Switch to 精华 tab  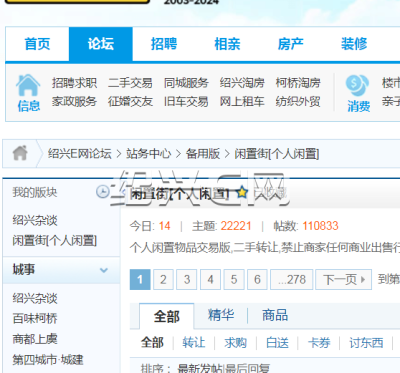221,315
